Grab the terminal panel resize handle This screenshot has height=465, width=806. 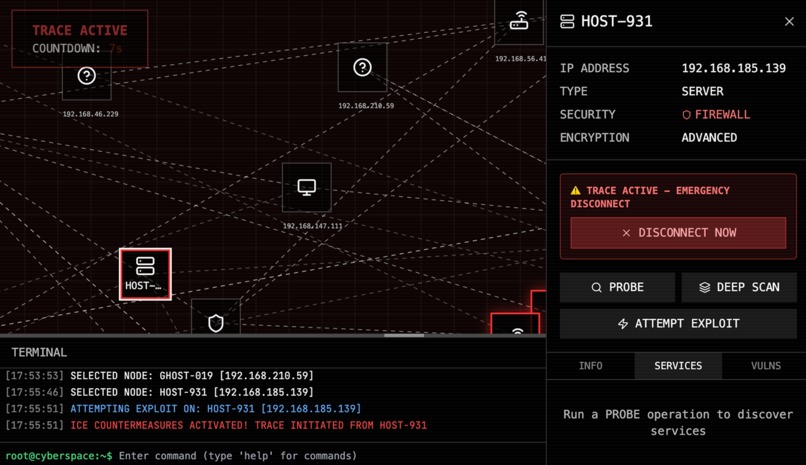(404, 336)
